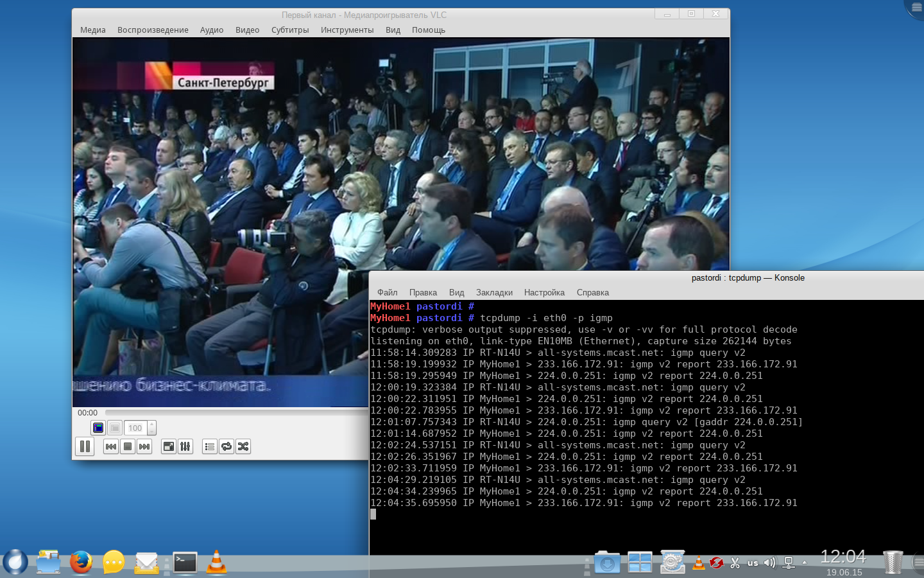Open the Вид menu in VLC
The height and width of the screenshot is (578, 924).
pos(393,30)
